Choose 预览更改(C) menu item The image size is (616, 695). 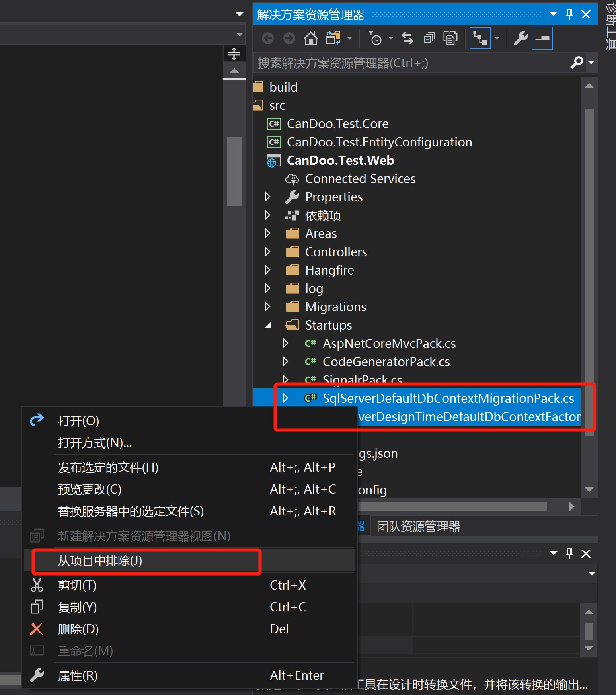pos(189,489)
